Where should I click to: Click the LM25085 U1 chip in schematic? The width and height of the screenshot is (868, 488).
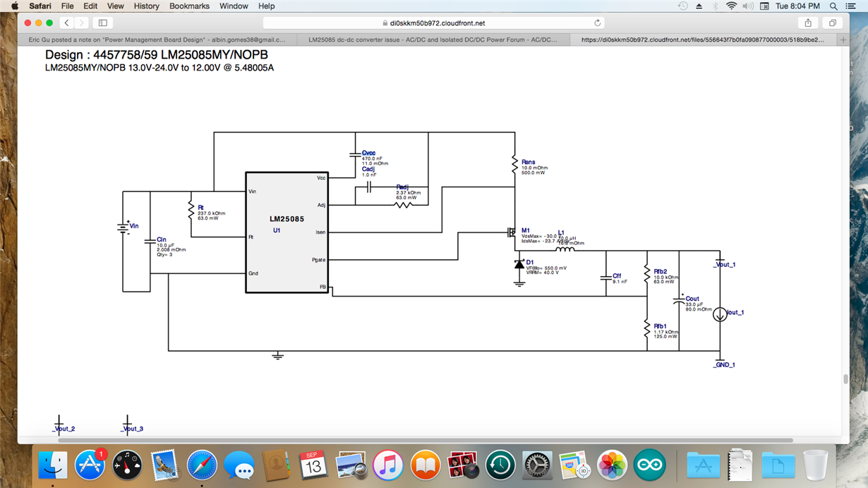tap(287, 232)
